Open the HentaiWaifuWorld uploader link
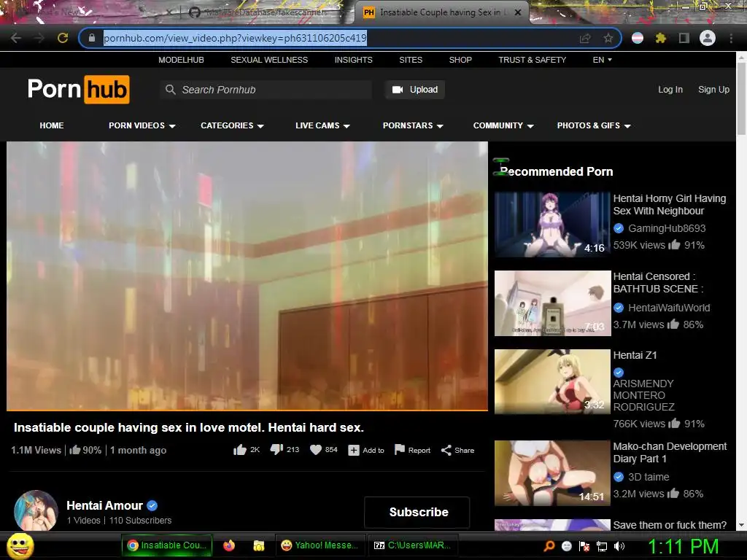This screenshot has height=560, width=747. [x=669, y=308]
